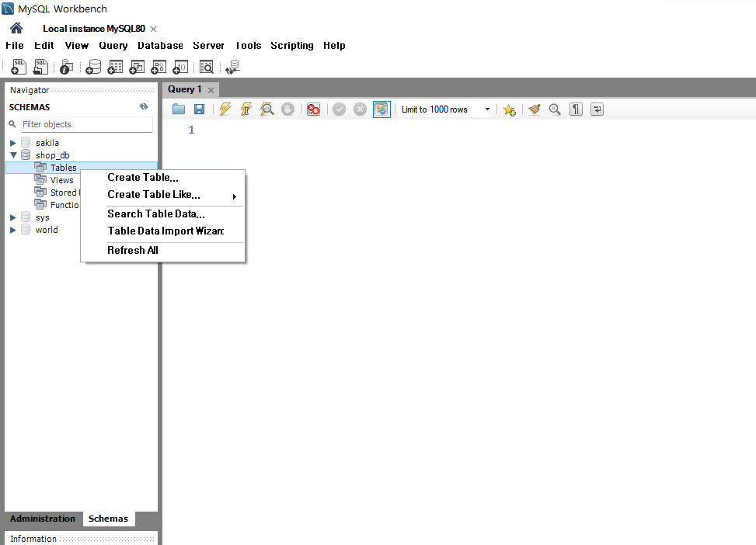
Task: Choose Create Table... from context menu
Action: coord(163,177)
